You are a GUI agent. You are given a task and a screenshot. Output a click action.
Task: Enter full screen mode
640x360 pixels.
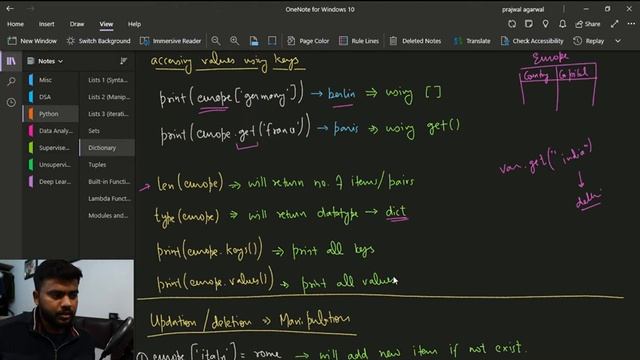pyautogui.click(x=615, y=24)
